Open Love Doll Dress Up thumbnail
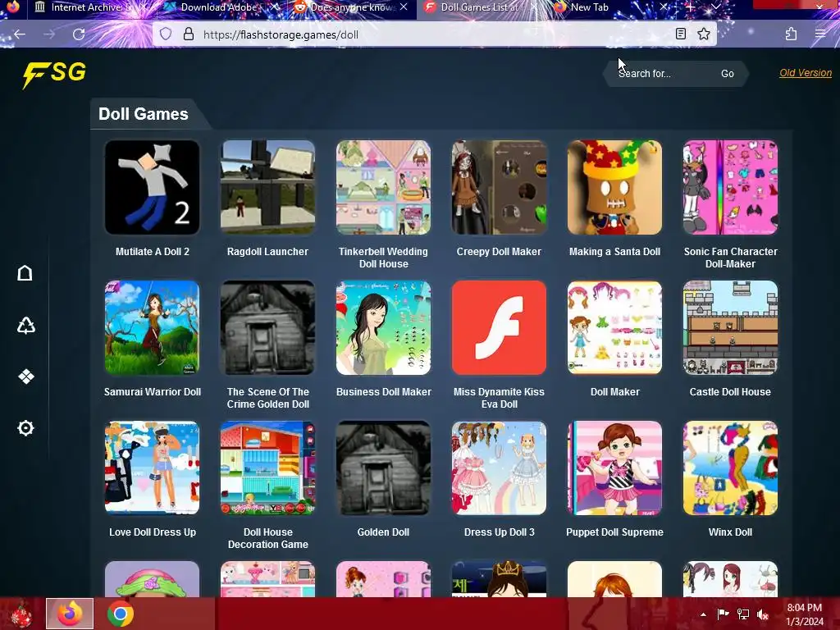840x630 pixels. click(x=152, y=468)
